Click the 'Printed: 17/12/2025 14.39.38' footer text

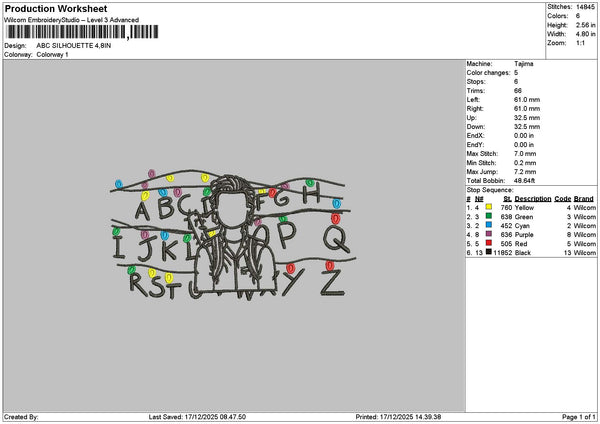398,417
